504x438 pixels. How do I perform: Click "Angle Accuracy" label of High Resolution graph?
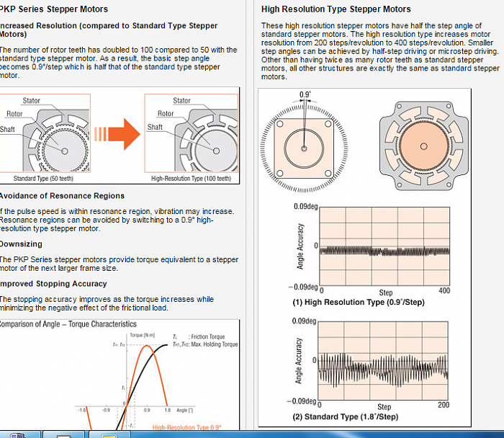[x=300, y=246]
